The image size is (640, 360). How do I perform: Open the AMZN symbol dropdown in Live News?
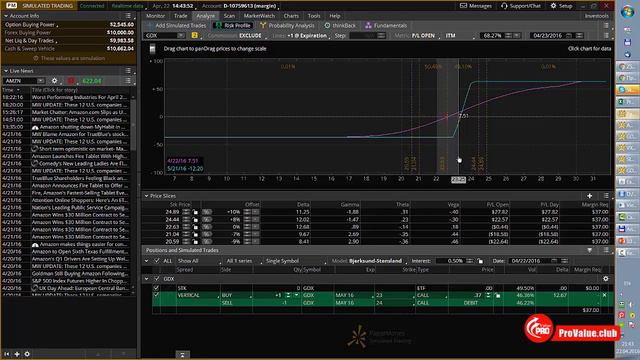point(40,81)
